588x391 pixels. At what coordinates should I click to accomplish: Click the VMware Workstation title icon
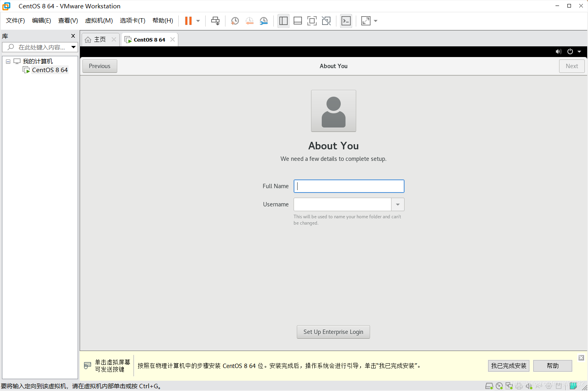pos(6,6)
